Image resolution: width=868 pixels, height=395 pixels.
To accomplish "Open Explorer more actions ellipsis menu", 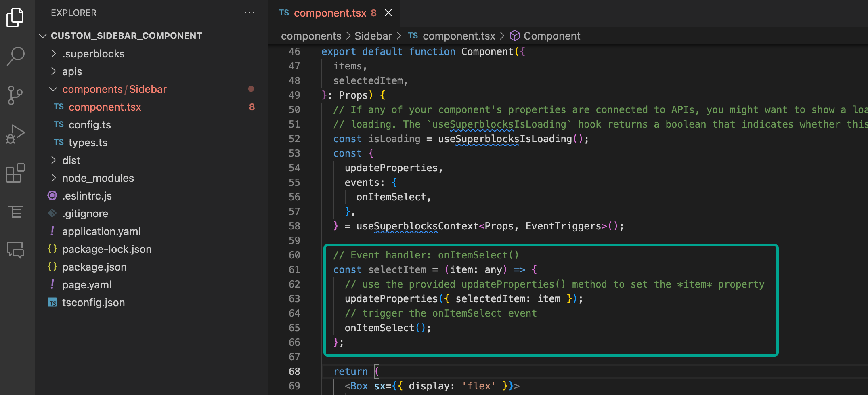I will [249, 13].
